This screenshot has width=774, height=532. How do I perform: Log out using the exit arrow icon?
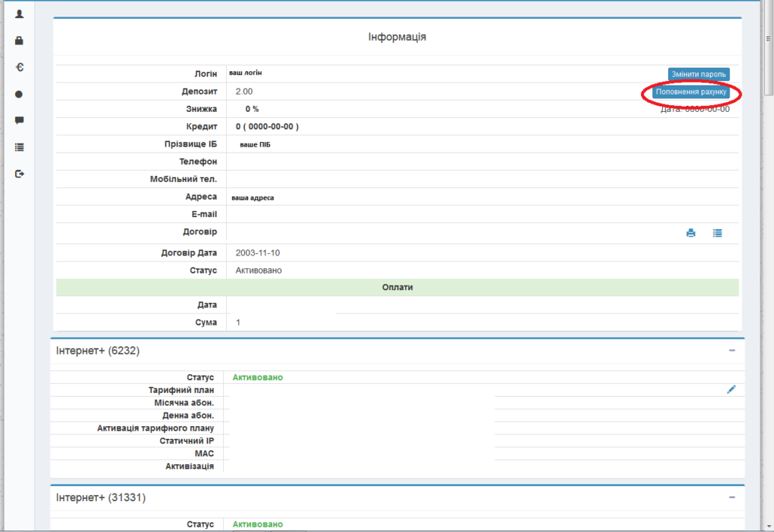tap(20, 174)
